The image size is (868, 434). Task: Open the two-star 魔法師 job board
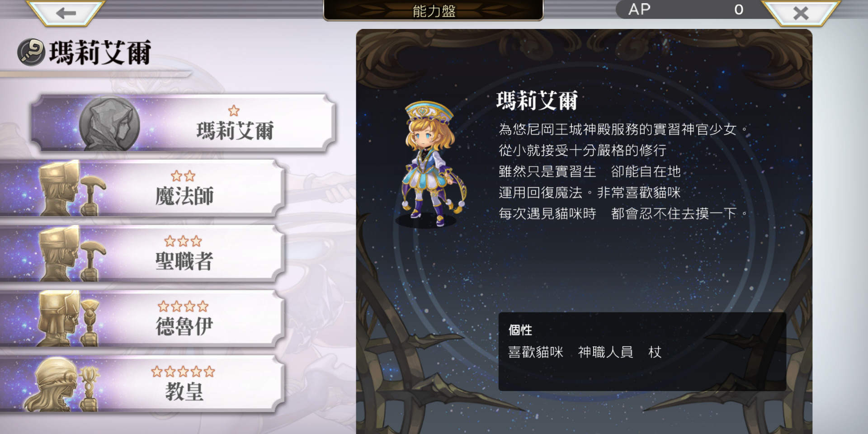142,188
